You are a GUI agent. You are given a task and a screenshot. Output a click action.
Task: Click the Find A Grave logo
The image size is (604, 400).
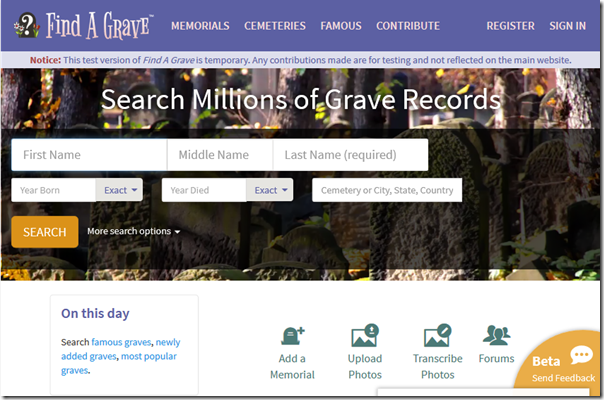coord(84,25)
